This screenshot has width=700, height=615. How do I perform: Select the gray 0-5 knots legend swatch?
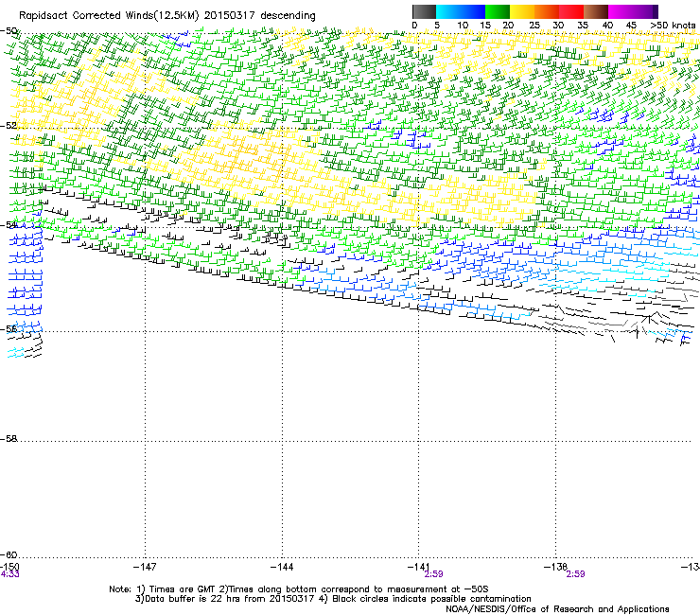pyautogui.click(x=425, y=11)
